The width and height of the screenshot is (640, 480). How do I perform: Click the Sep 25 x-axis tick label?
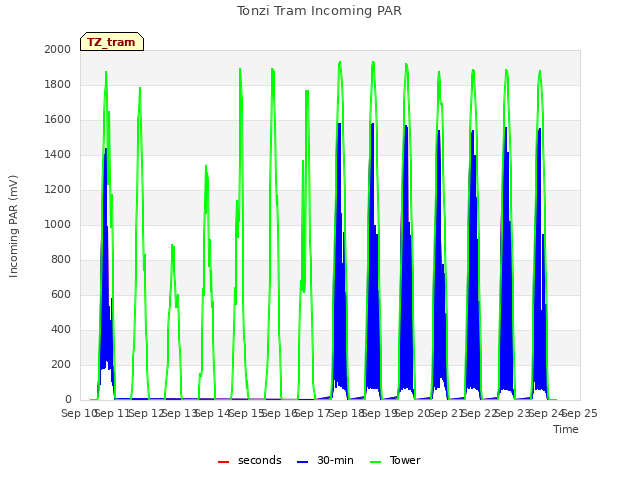click(580, 413)
